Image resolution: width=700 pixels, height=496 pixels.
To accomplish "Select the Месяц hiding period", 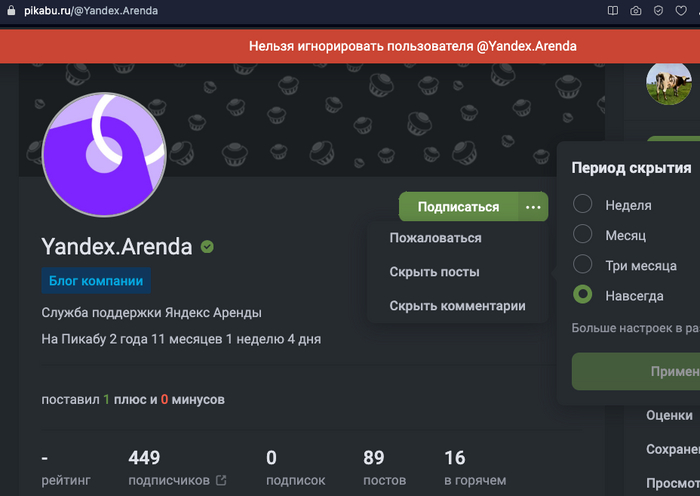I will tap(583, 234).
